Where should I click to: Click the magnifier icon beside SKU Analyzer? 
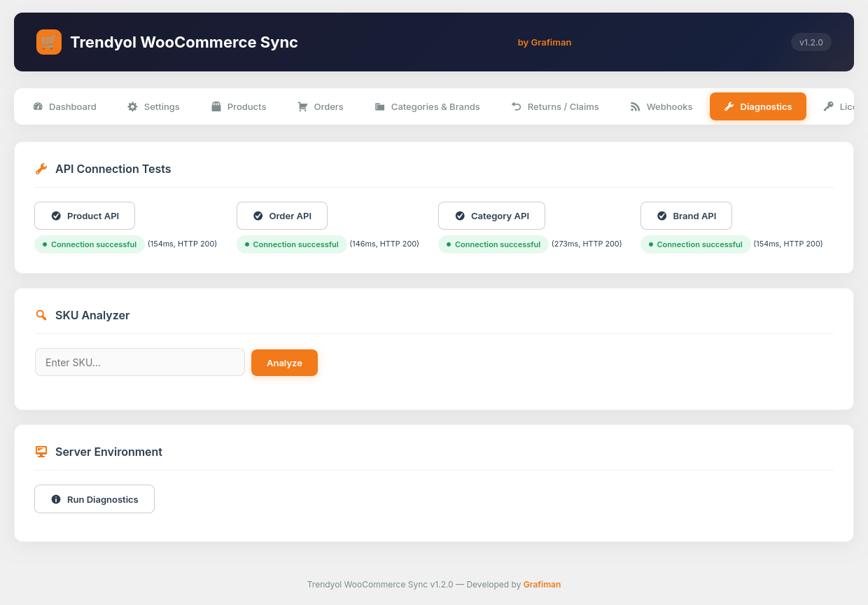pyautogui.click(x=41, y=315)
